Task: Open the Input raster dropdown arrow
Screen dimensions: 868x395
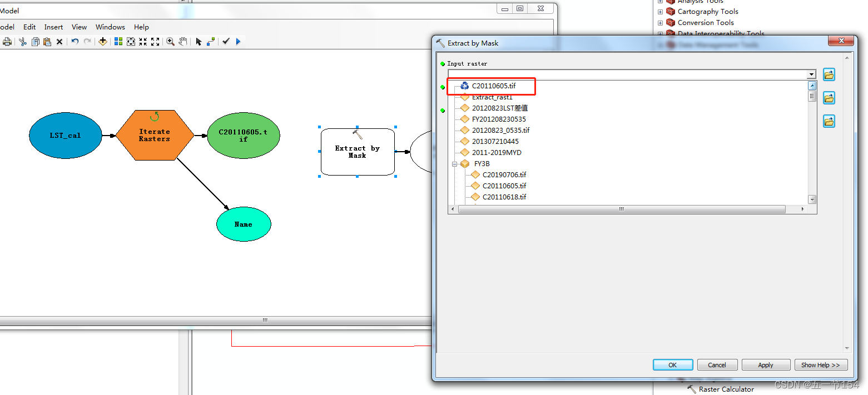Action: click(x=811, y=74)
